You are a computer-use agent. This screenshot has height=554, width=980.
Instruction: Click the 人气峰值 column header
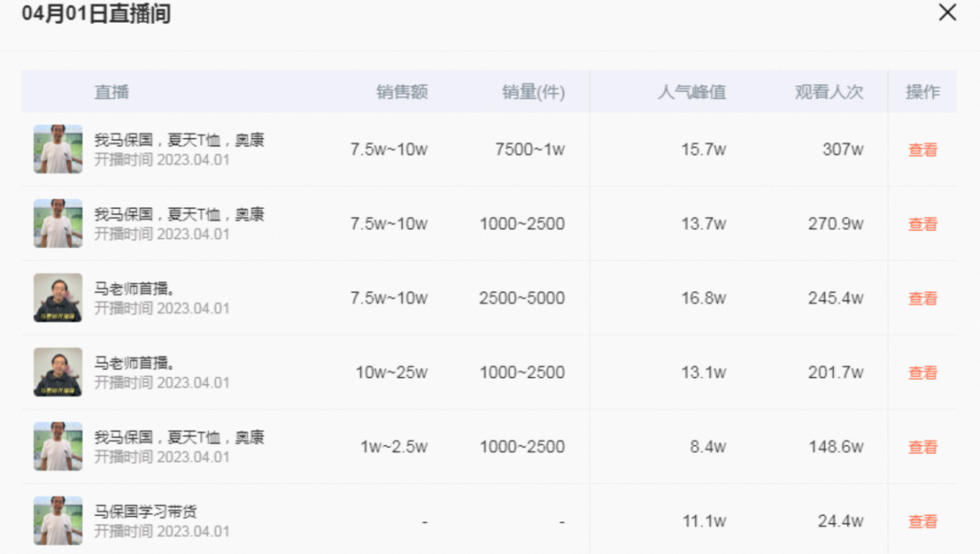coord(691,93)
